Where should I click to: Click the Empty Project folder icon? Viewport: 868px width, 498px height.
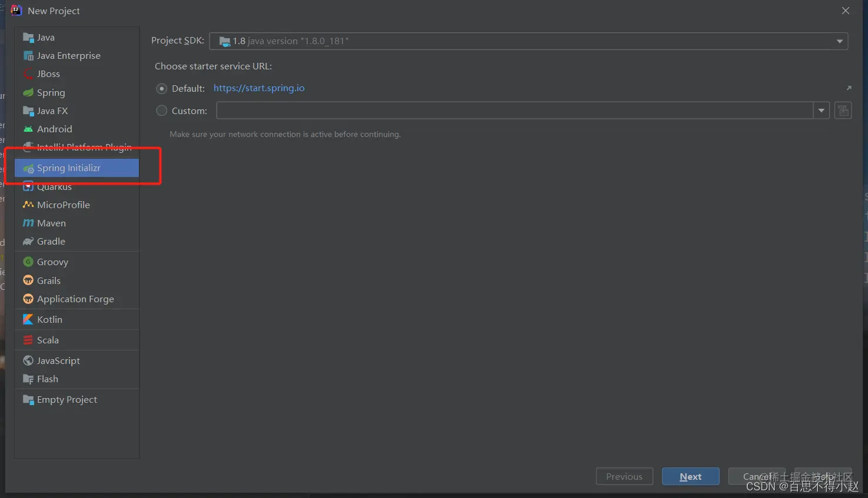(x=28, y=399)
